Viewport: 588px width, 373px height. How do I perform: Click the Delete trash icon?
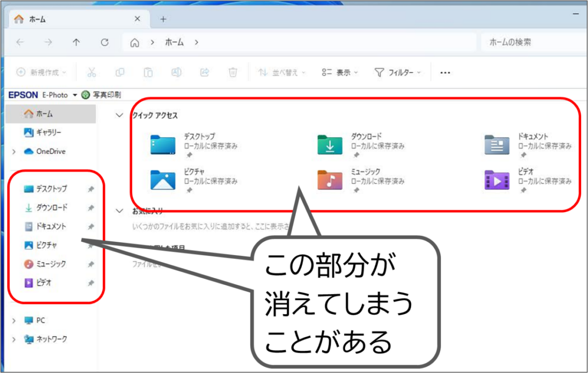click(233, 72)
